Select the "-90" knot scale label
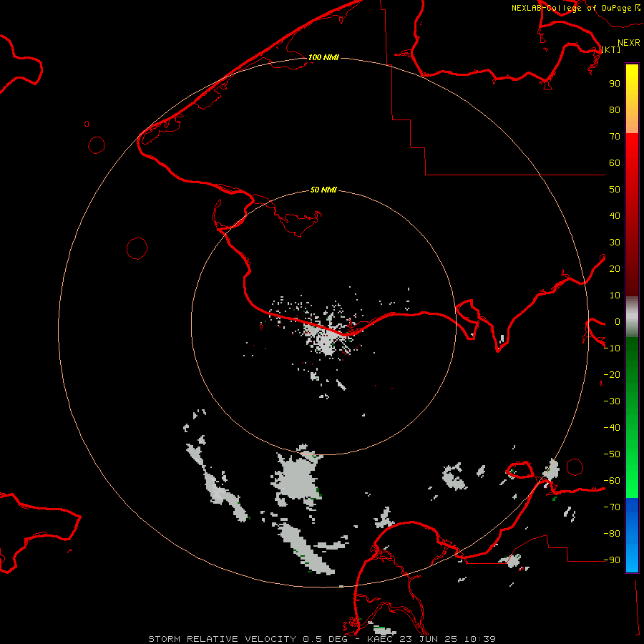 (612, 560)
